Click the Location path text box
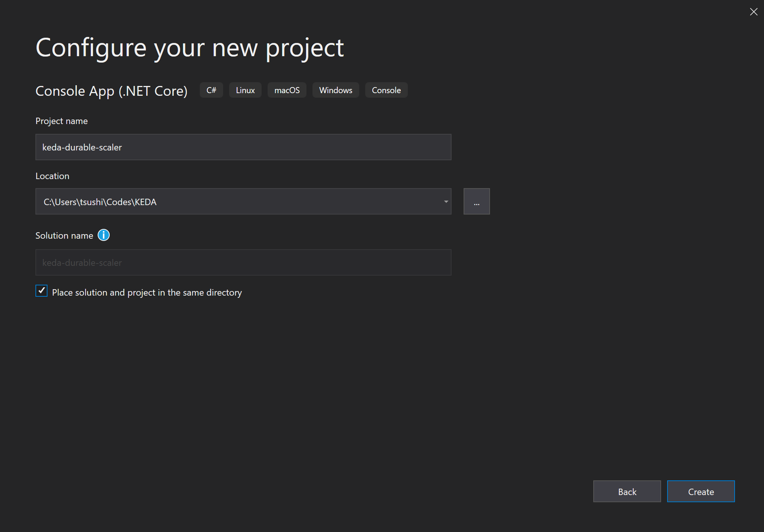764x532 pixels. [x=237, y=202]
